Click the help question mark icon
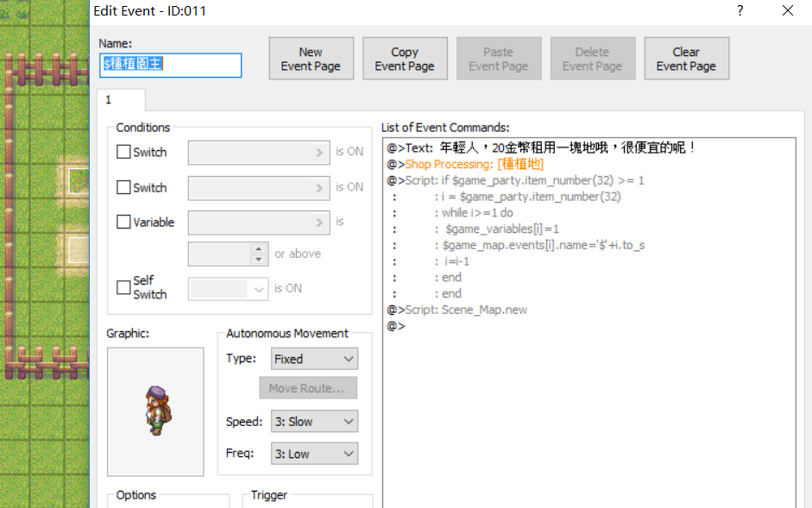 (740, 10)
